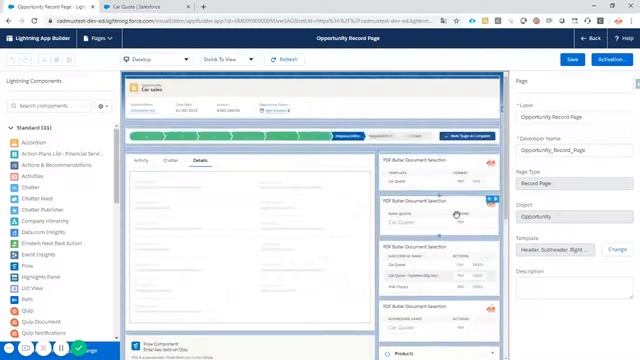640x360 pixels.
Task: Choose the Chatter Feed component icon
Action: 14,199
